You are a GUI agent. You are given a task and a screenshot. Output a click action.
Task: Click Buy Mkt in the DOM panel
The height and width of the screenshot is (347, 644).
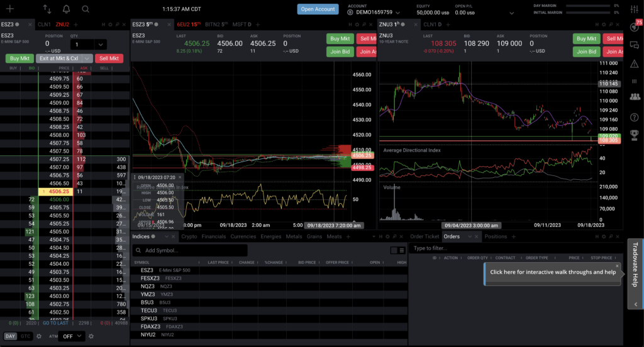pyautogui.click(x=19, y=58)
